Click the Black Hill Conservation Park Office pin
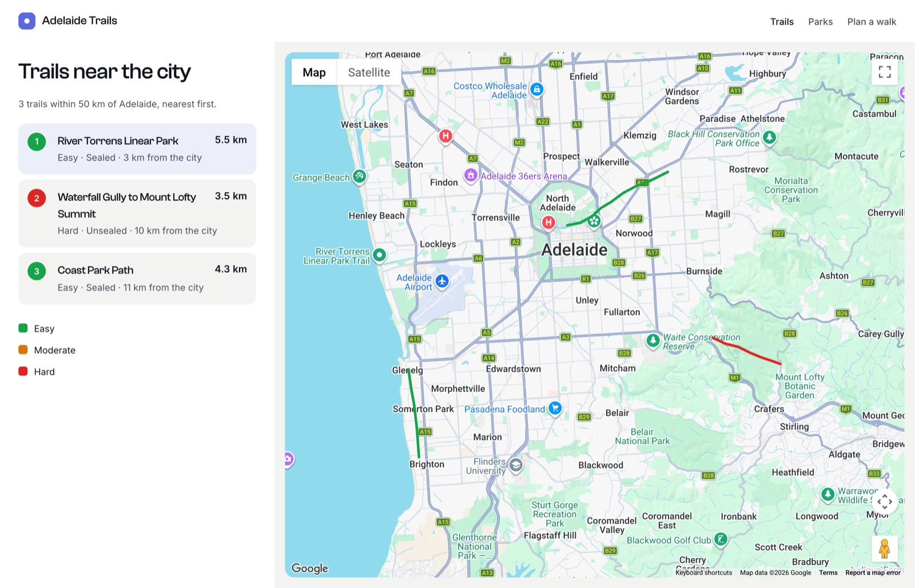The image size is (915, 588). [x=770, y=137]
